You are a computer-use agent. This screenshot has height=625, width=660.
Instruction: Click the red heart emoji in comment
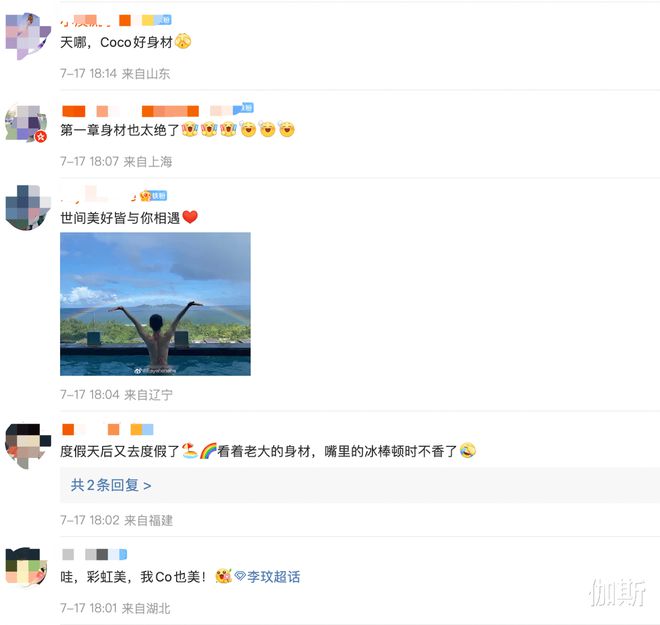coord(190,217)
